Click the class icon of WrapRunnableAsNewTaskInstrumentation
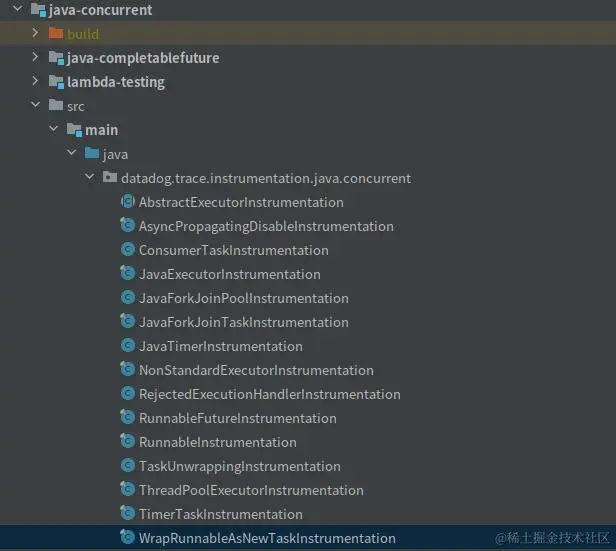Screen dimensions: 616x551 (x=128, y=537)
